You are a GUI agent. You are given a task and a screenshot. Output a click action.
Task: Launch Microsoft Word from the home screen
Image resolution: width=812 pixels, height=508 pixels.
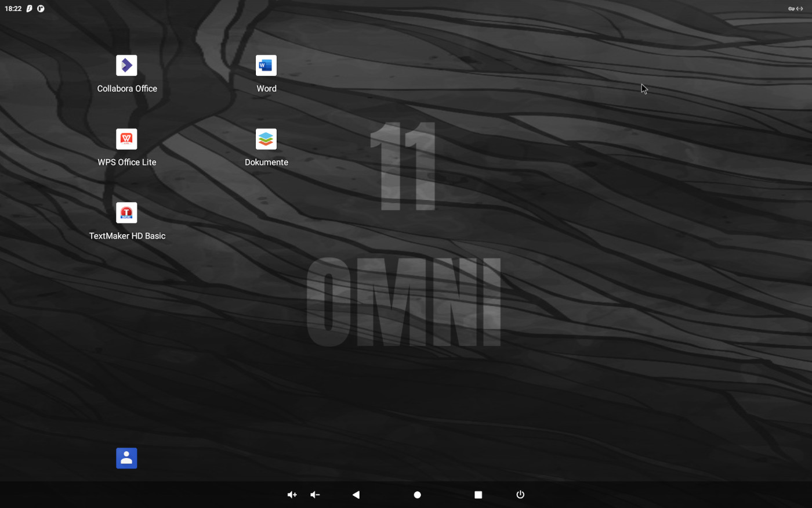tap(266, 66)
